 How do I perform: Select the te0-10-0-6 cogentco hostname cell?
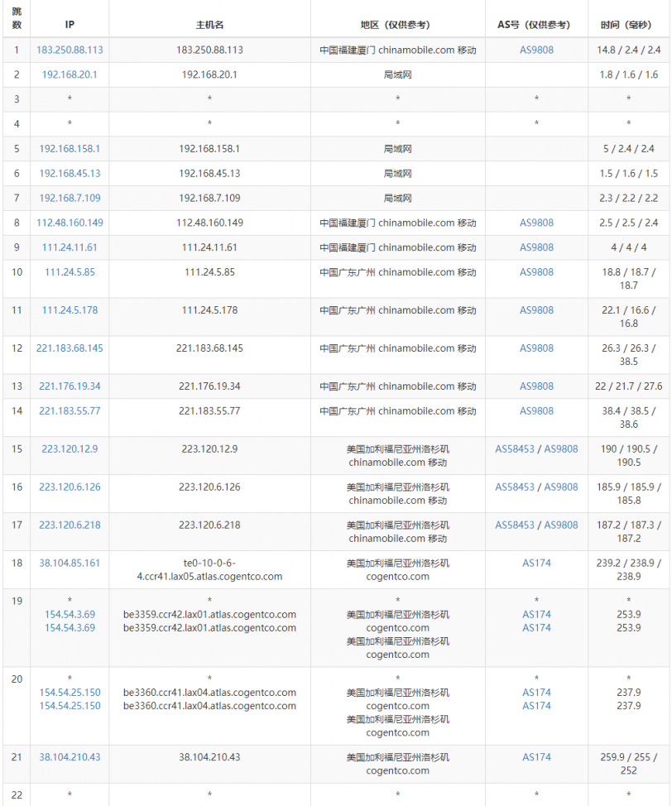(209, 569)
